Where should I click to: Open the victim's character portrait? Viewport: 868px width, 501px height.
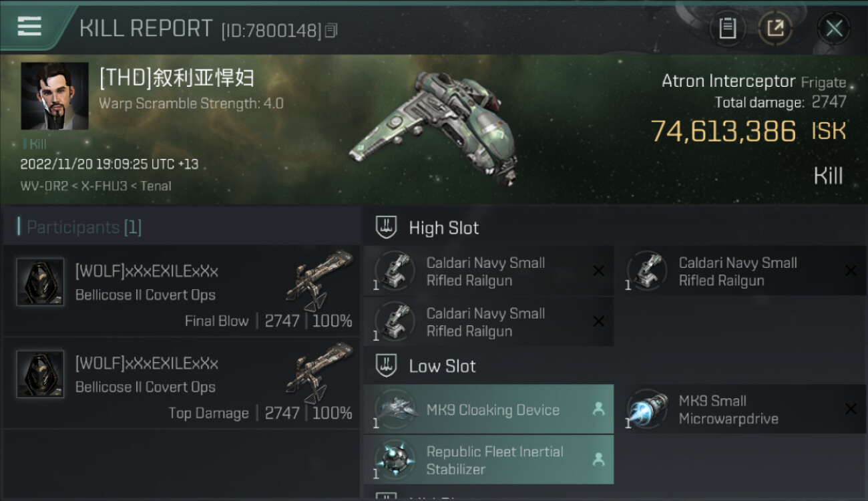(55, 96)
